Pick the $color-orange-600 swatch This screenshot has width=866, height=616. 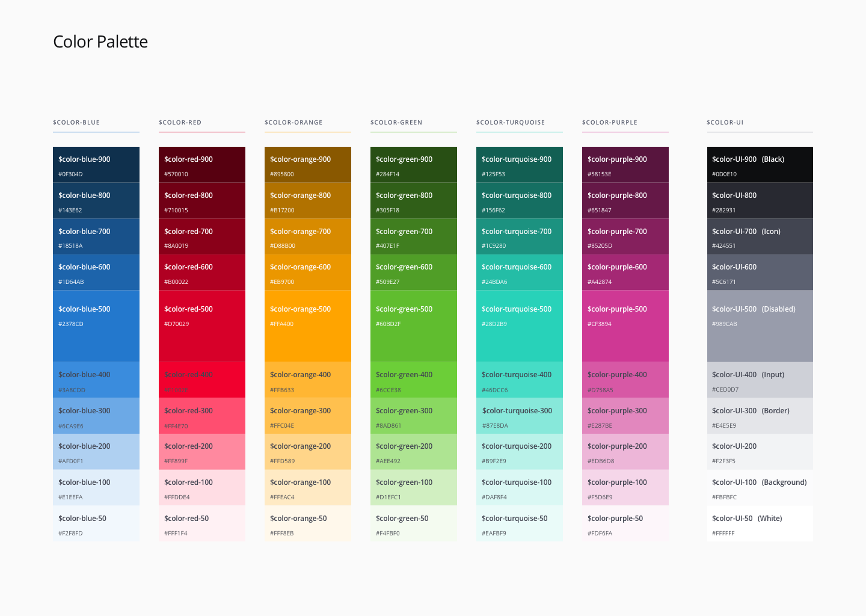click(x=308, y=273)
